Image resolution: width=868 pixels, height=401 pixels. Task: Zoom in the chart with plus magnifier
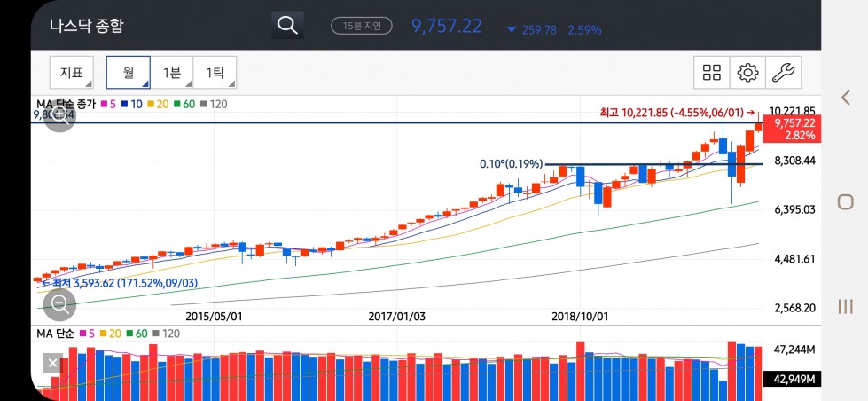click(59, 116)
